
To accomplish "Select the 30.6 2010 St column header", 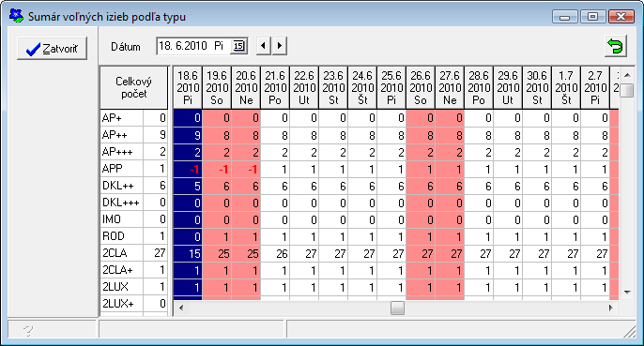I will [x=537, y=88].
